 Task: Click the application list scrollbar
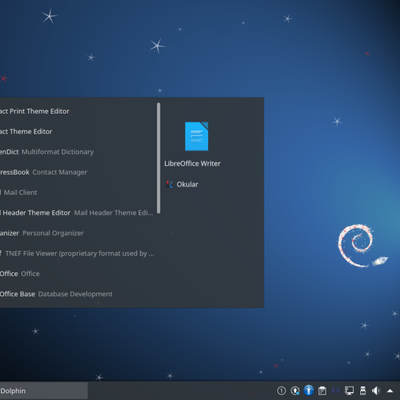pyautogui.click(x=158, y=158)
